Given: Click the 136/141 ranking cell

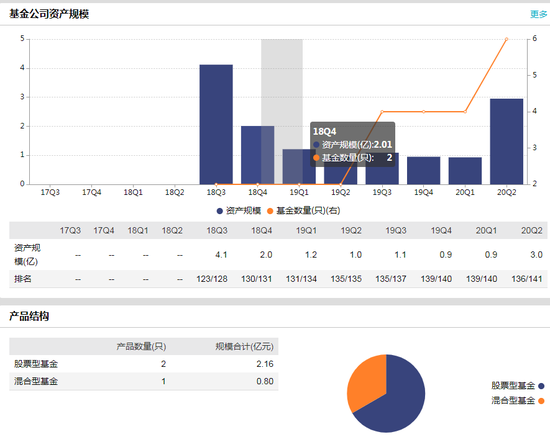Looking at the screenshot, I should pos(527,279).
